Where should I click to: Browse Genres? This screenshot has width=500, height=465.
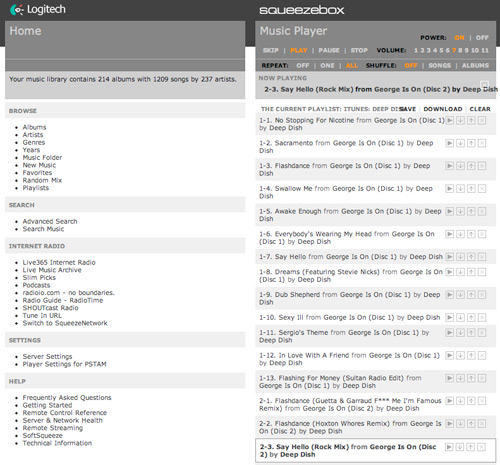click(34, 142)
